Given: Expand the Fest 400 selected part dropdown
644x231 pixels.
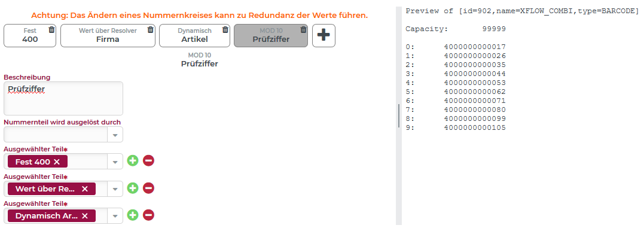Looking at the screenshot, I should pyautogui.click(x=115, y=162).
